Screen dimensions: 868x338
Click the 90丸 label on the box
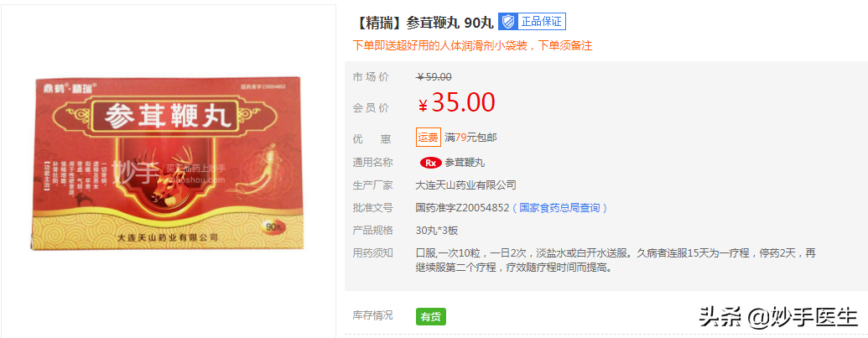click(x=273, y=226)
